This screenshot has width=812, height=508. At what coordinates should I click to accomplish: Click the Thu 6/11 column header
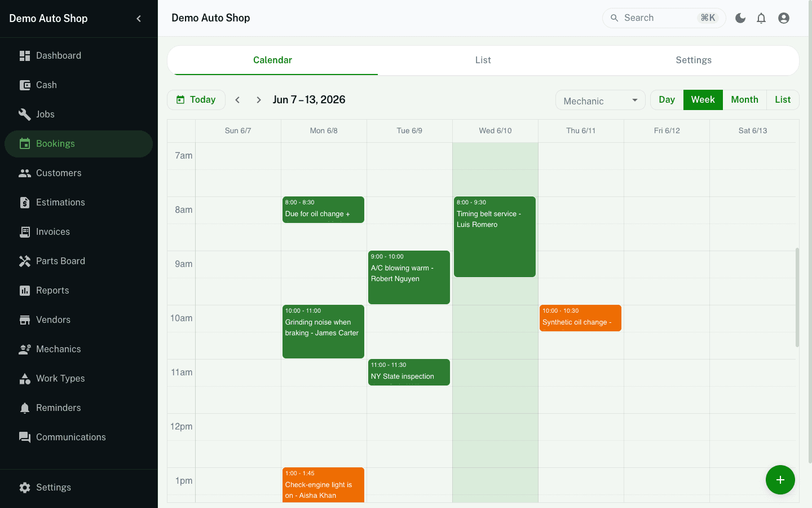pos(581,131)
